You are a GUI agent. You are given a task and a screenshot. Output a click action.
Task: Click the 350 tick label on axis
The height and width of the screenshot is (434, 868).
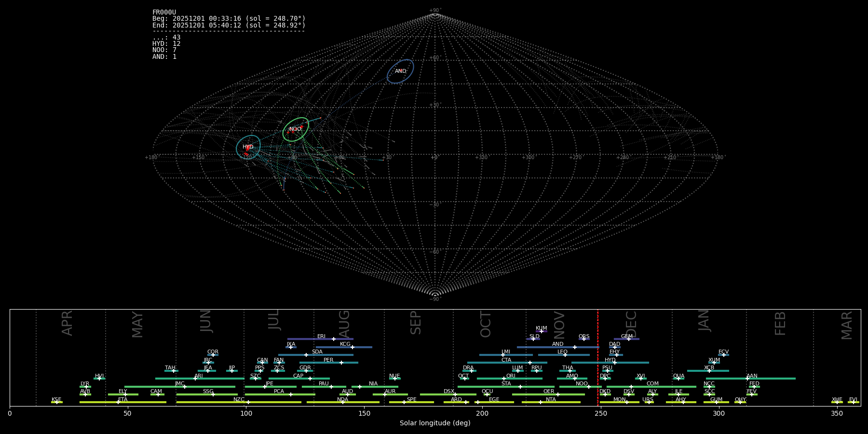click(x=837, y=413)
